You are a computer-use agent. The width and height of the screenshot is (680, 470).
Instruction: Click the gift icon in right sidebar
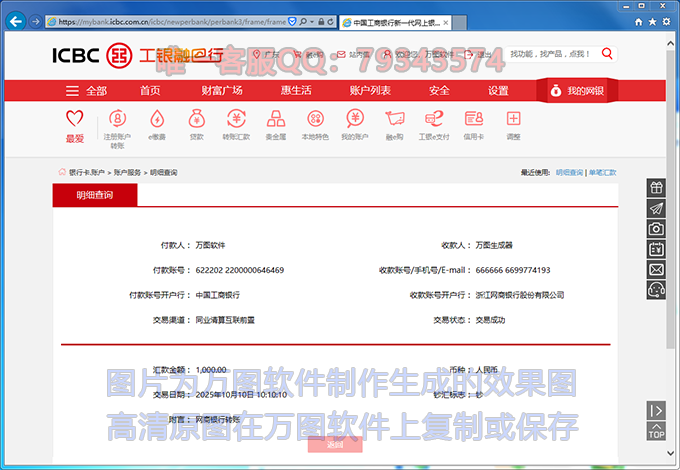tap(656, 188)
